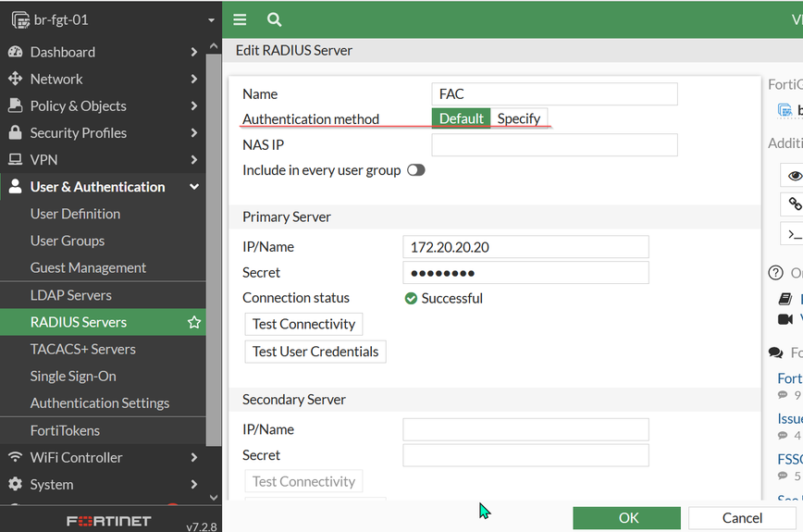The image size is (803, 532).
Task: Open the br-fgt-01 device dropdown
Action: [x=211, y=19]
